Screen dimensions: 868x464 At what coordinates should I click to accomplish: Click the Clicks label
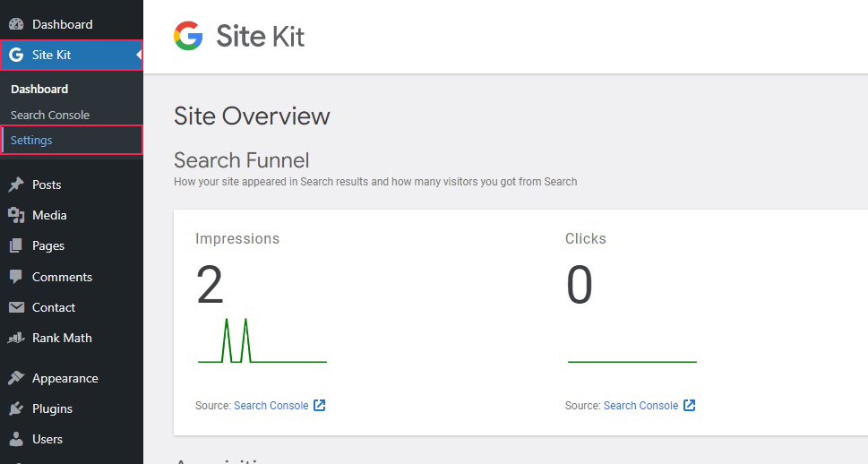coord(586,238)
